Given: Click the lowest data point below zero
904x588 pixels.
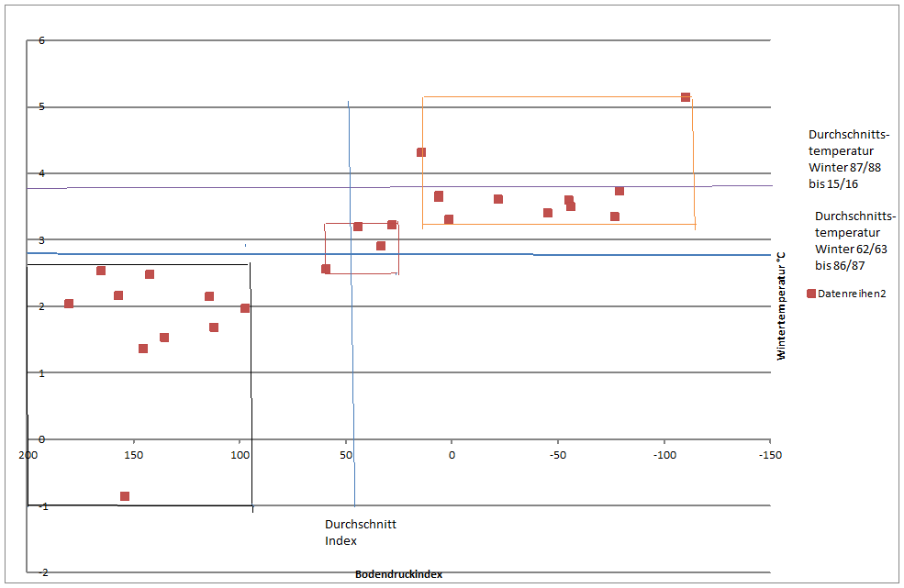Looking at the screenshot, I should [x=125, y=496].
